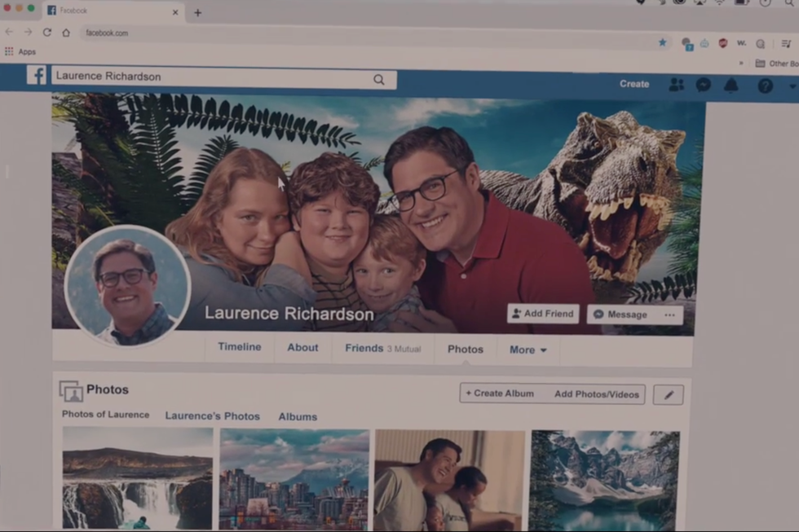Click the Create Album button
Image resolution: width=799 pixels, height=532 pixels.
(x=500, y=394)
